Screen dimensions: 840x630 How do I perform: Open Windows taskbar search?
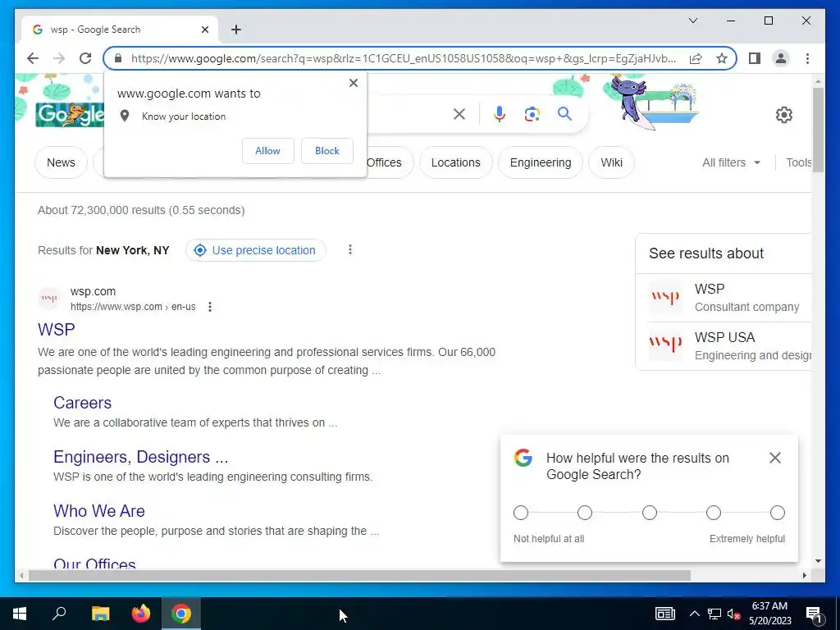coord(59,614)
